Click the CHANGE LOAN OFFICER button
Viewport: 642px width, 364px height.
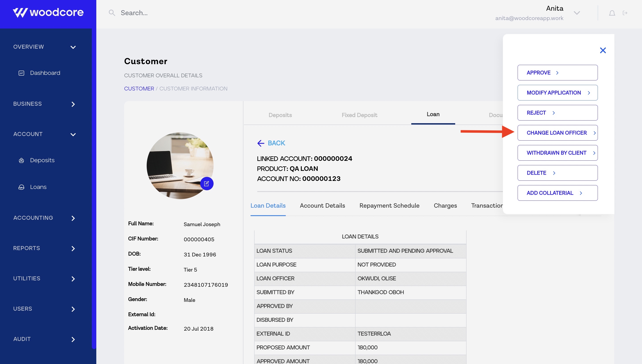557,133
